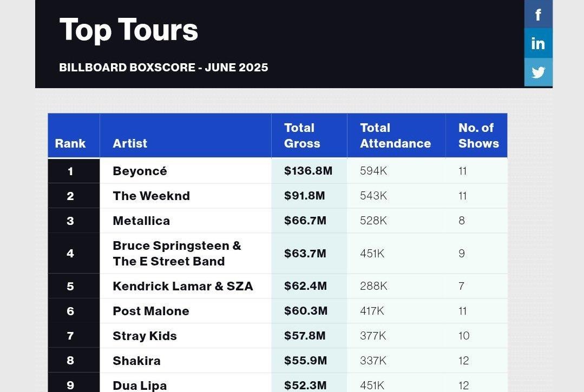Open the Dua Lipa entry

(140, 386)
